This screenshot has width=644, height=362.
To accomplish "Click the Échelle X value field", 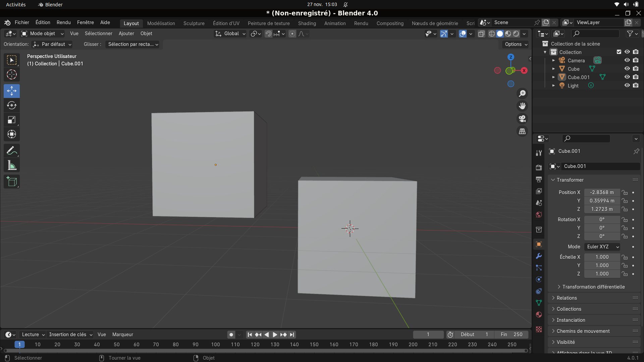I will 602,257.
